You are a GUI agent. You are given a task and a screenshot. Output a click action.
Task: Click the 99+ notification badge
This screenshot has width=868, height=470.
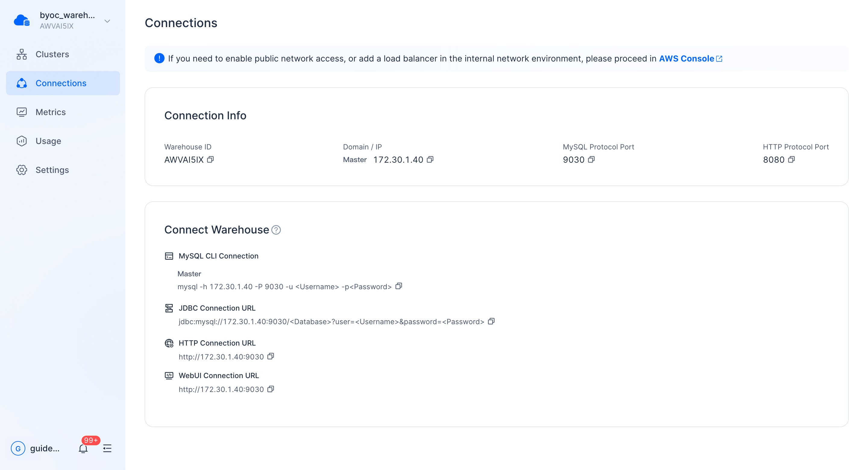[91, 440]
